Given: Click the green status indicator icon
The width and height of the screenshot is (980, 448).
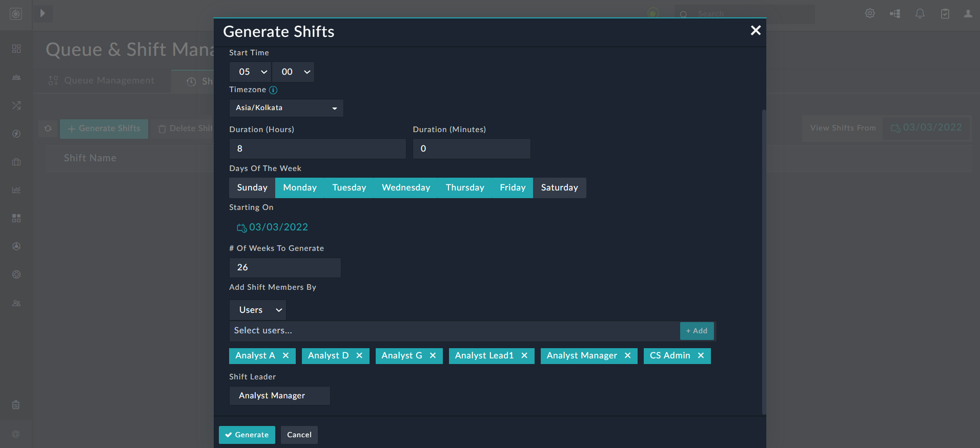Looking at the screenshot, I should tap(653, 13).
